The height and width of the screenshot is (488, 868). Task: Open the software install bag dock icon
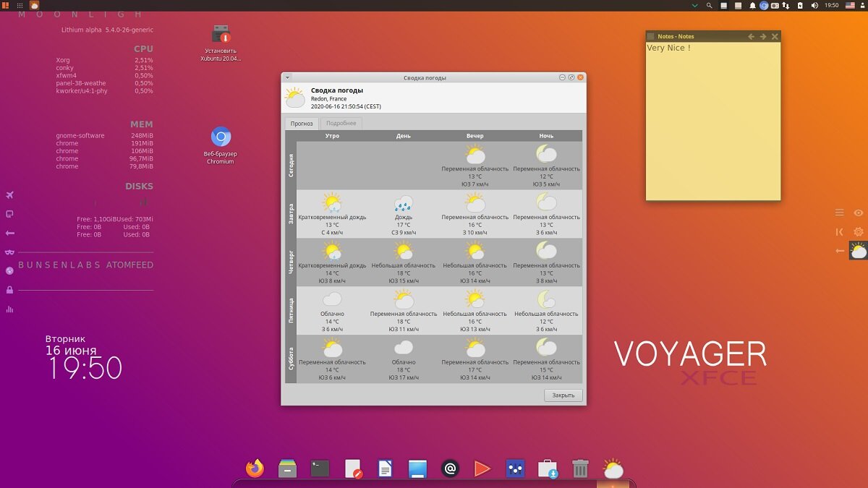click(x=548, y=468)
